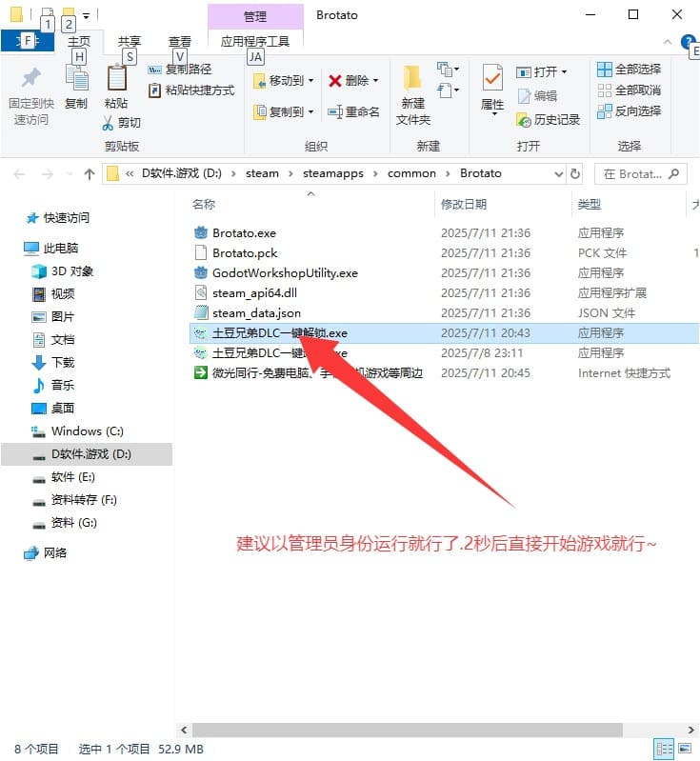
Task: Click Select all (全部选择)
Action: pyautogui.click(x=630, y=70)
